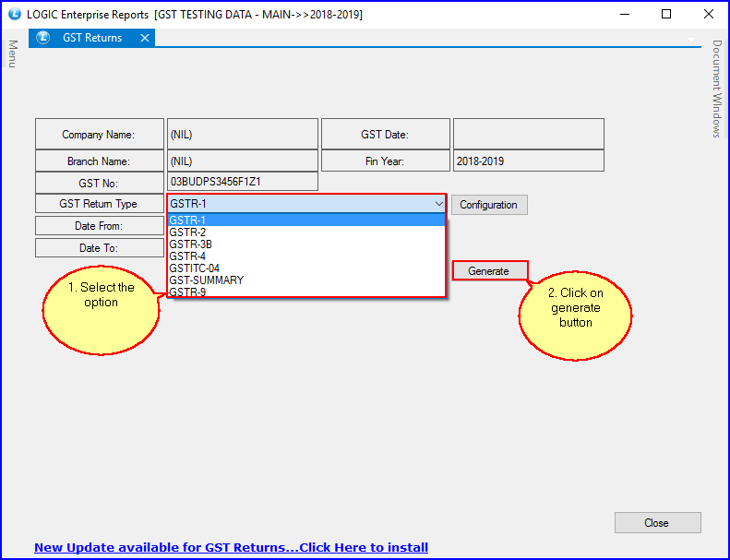This screenshot has width=730, height=560.
Task: Click the GST Return Type label
Action: point(99,204)
